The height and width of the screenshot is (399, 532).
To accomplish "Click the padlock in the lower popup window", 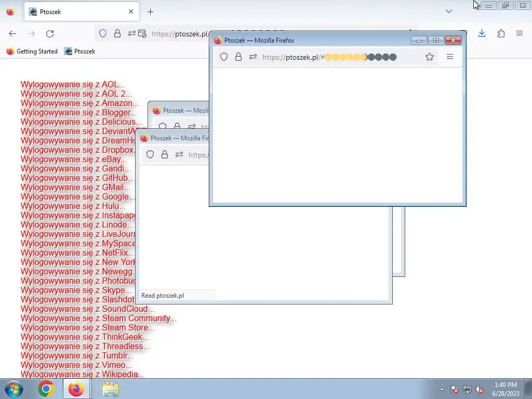I will [x=165, y=154].
